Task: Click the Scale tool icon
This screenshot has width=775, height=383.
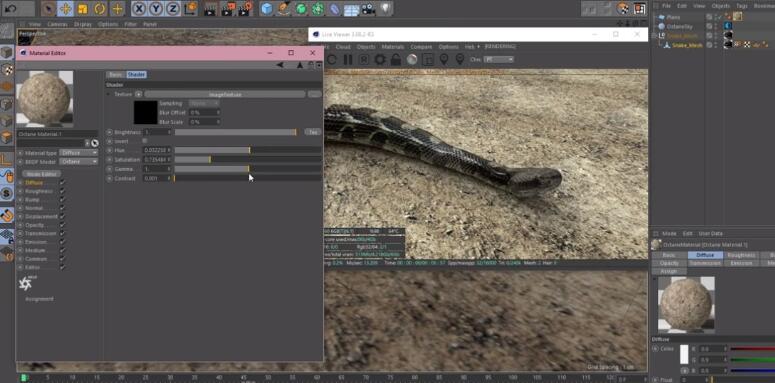Action: point(83,8)
